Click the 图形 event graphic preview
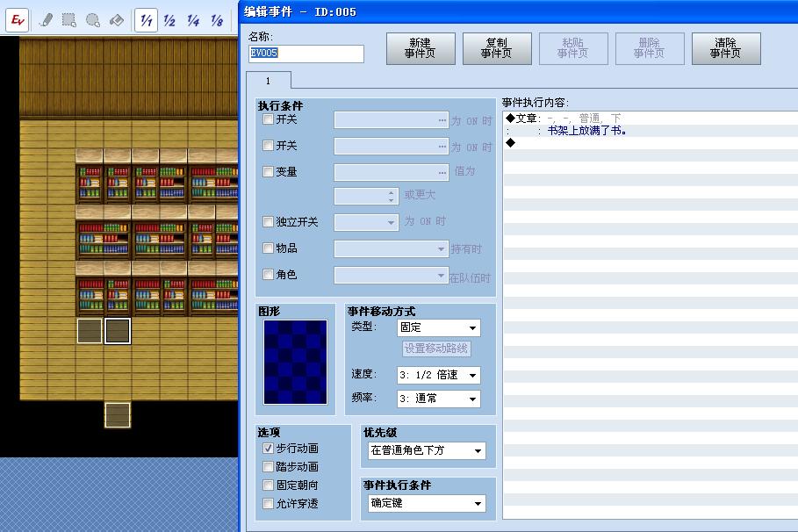 (295, 362)
